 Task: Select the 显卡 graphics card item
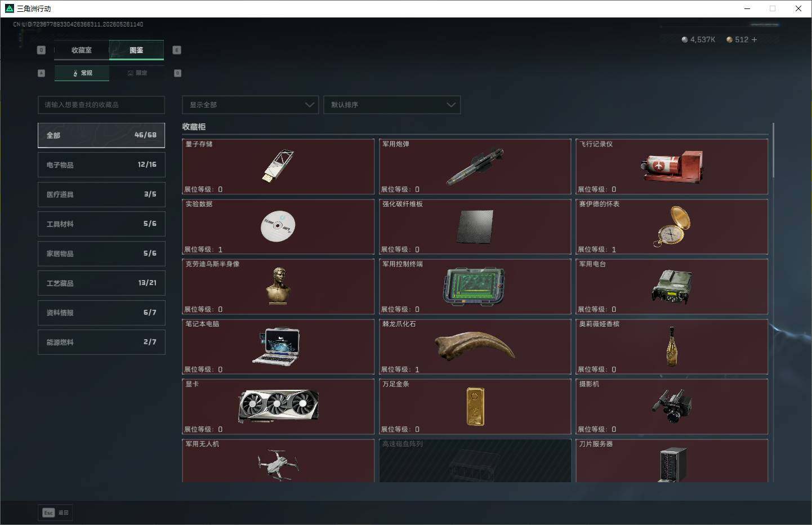click(278, 407)
